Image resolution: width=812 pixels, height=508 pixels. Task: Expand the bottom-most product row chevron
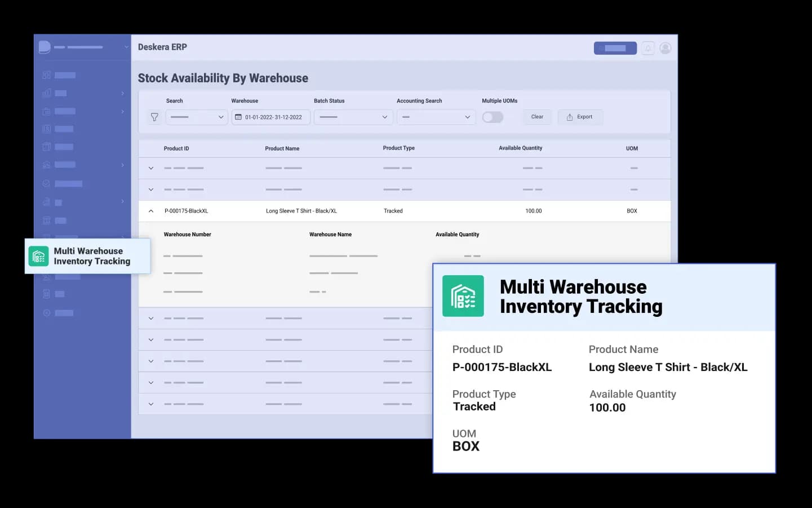(x=151, y=404)
